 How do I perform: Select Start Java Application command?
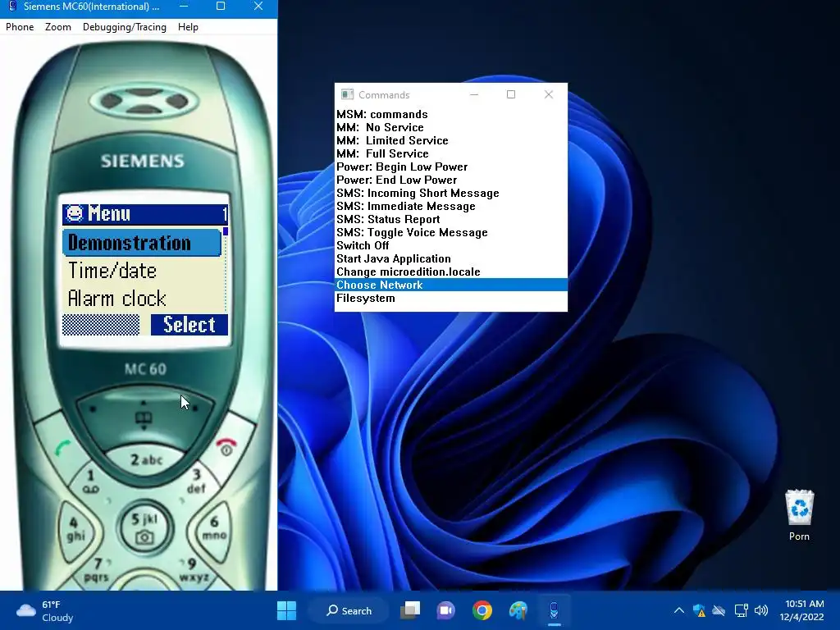(x=451, y=258)
